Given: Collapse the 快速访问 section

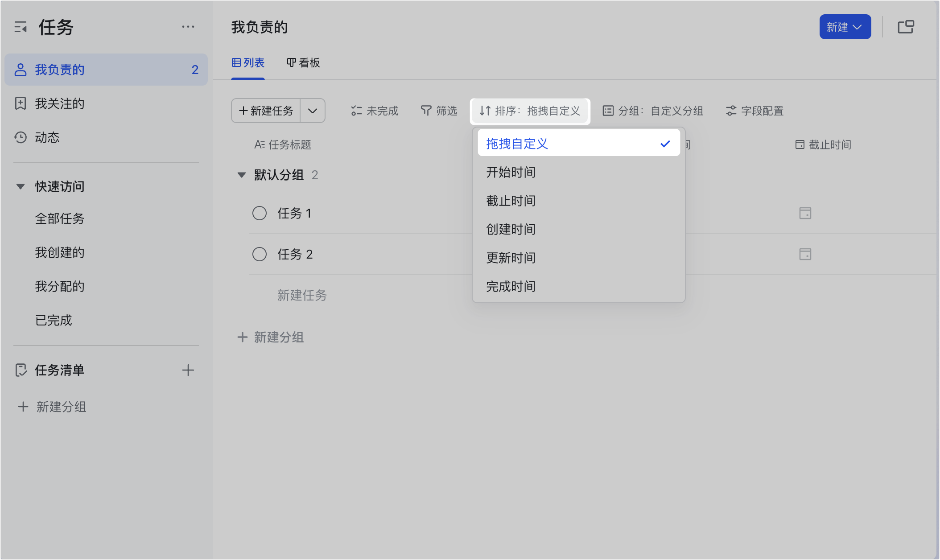Looking at the screenshot, I should 21,186.
